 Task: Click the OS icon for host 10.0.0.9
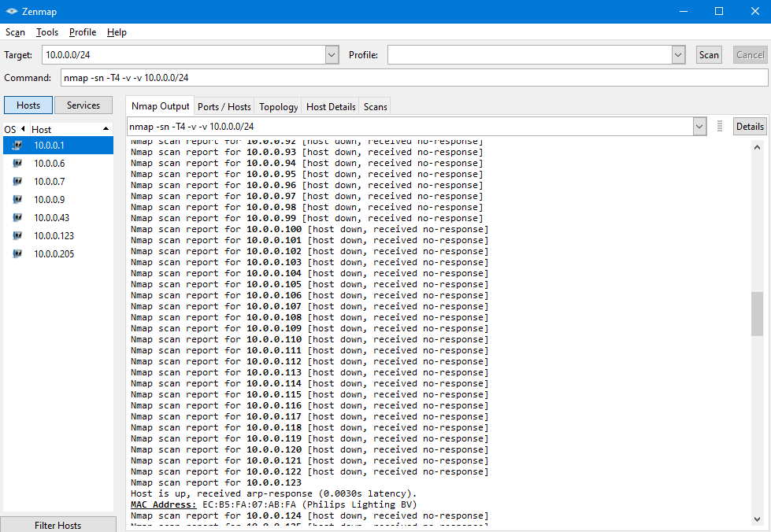[x=17, y=200]
